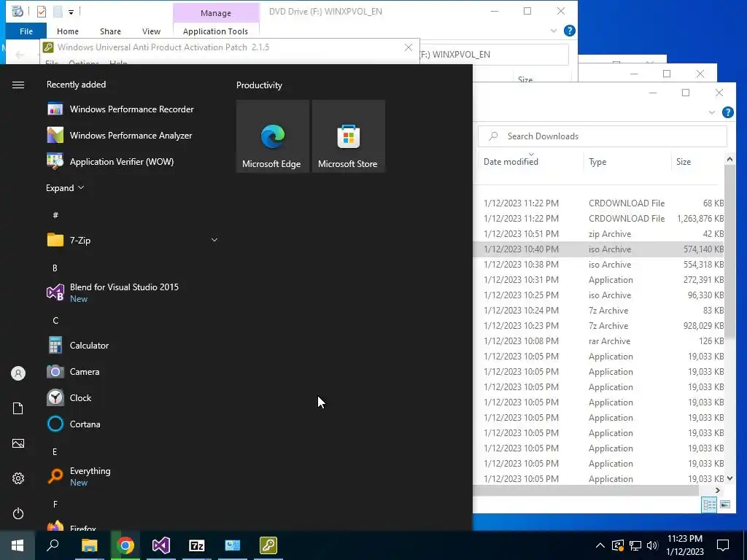This screenshot has height=560, width=747.
Task: Switch Downloads to large icons view
Action: tap(725, 505)
